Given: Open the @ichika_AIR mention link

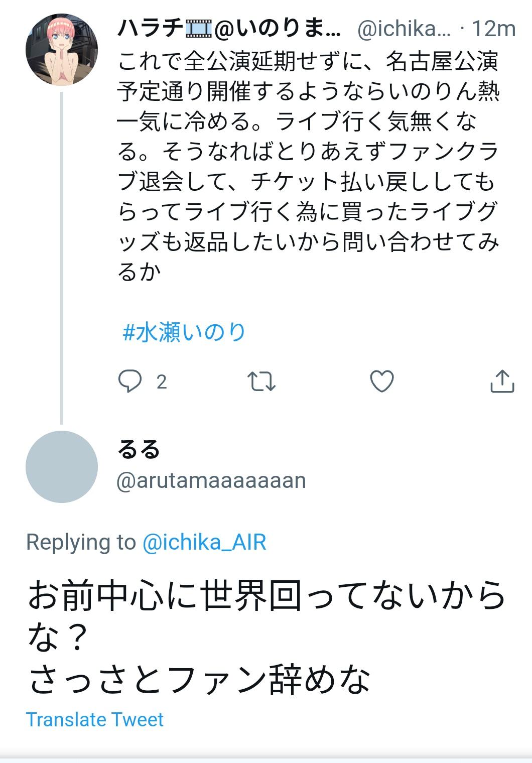Looking at the screenshot, I should (204, 542).
